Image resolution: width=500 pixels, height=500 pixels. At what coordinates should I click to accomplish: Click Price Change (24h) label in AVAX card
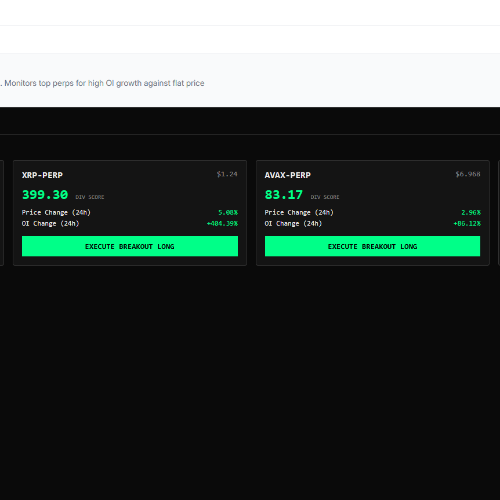[299, 212]
